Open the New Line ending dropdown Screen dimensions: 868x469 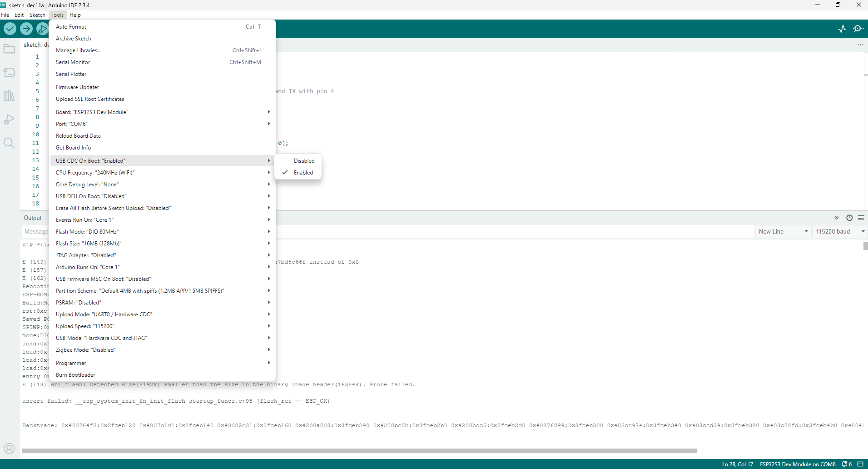pyautogui.click(x=783, y=232)
